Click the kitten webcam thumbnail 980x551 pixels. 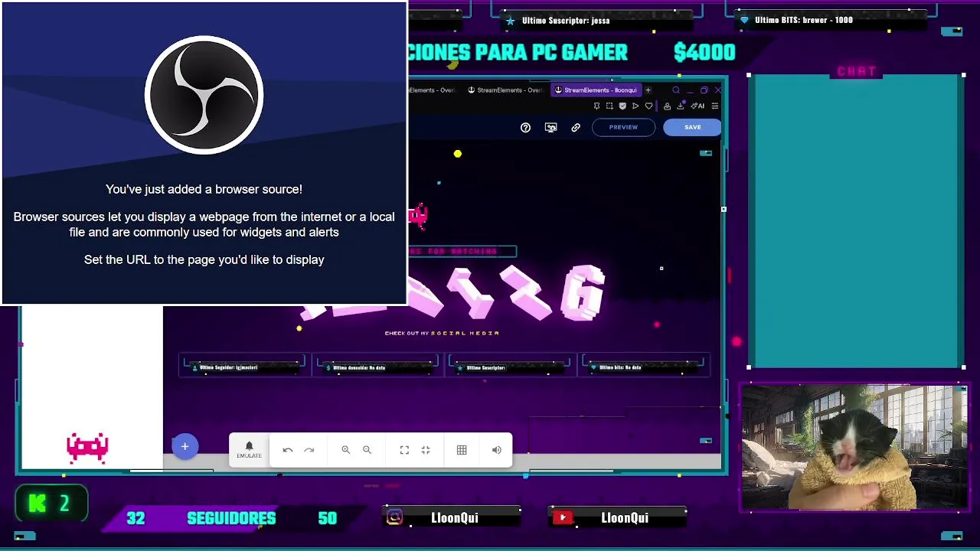click(854, 447)
